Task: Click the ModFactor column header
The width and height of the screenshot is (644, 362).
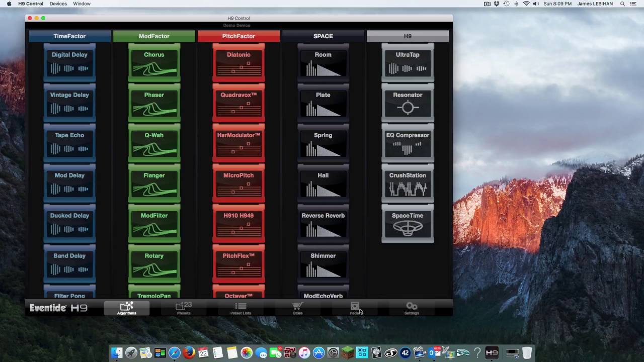Action: 154,36
